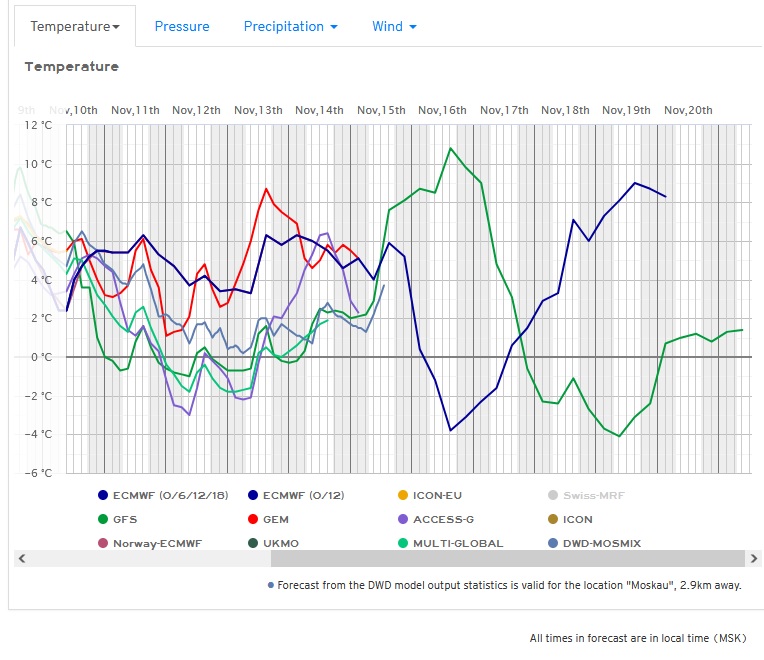
Task: Open the Temperature dropdown tab
Action: pyautogui.click(x=75, y=27)
